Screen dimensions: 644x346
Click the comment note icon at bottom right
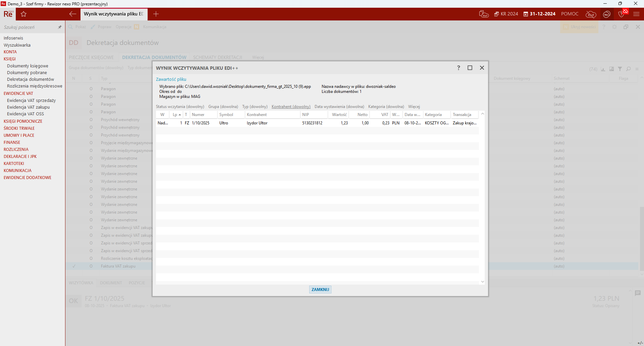point(638,293)
